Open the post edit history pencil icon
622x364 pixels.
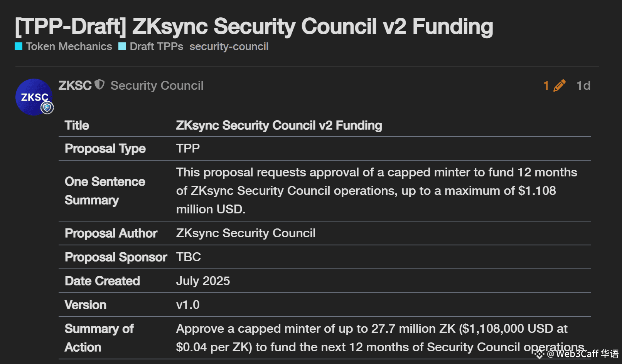click(560, 86)
